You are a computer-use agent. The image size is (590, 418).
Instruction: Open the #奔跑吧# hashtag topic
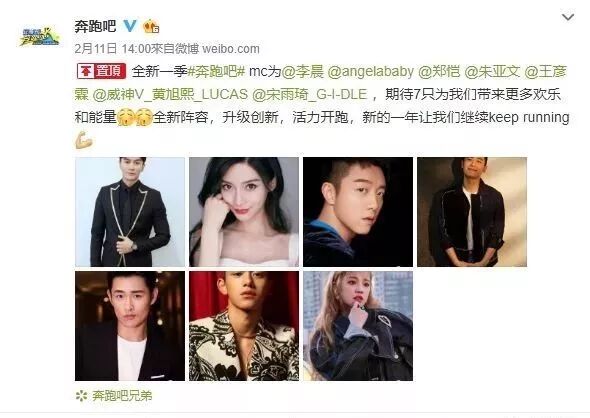tap(216, 71)
